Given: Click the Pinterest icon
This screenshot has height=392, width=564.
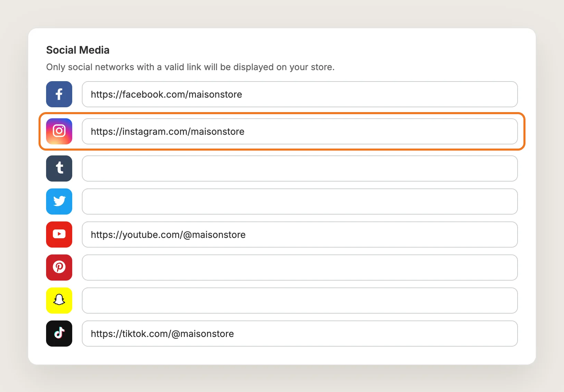Looking at the screenshot, I should [59, 268].
